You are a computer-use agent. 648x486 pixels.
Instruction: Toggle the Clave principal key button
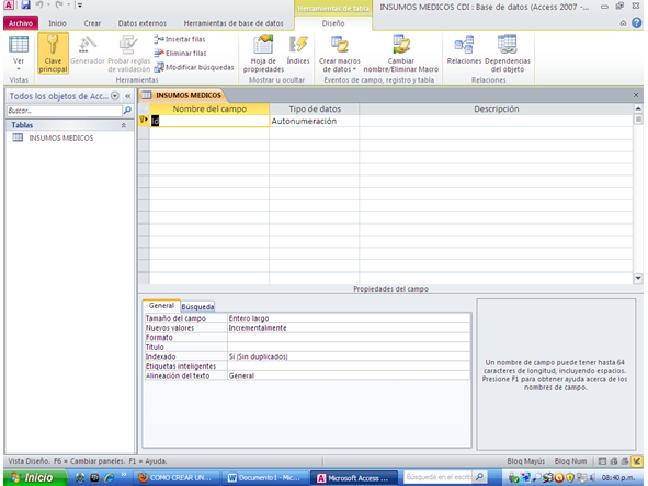(53, 54)
